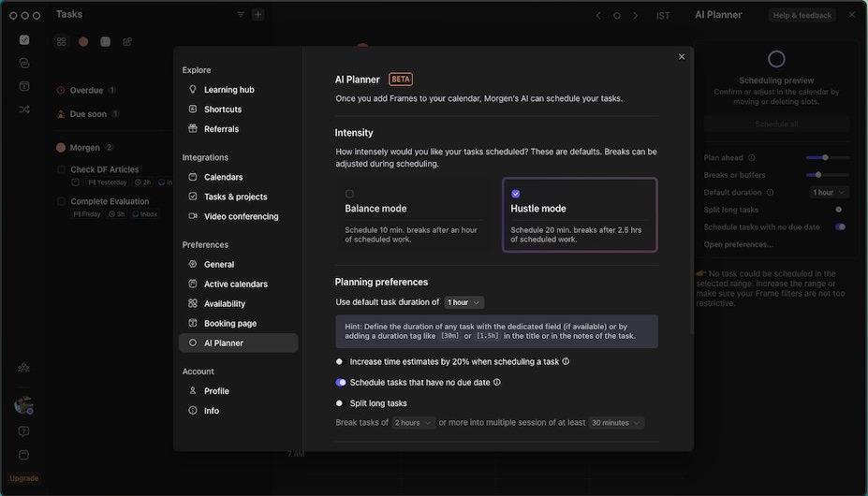Click the Help & feedback button
The width and height of the screenshot is (868, 496).
pyautogui.click(x=802, y=16)
